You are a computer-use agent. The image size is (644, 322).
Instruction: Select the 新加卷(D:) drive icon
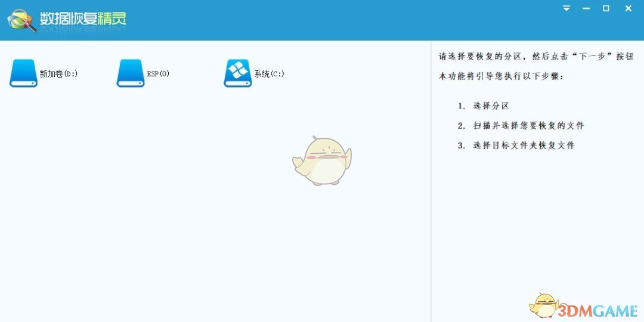(23, 73)
